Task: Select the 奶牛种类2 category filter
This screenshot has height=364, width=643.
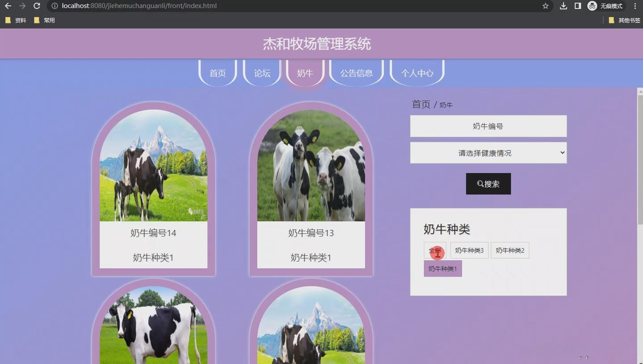Action: click(x=509, y=250)
